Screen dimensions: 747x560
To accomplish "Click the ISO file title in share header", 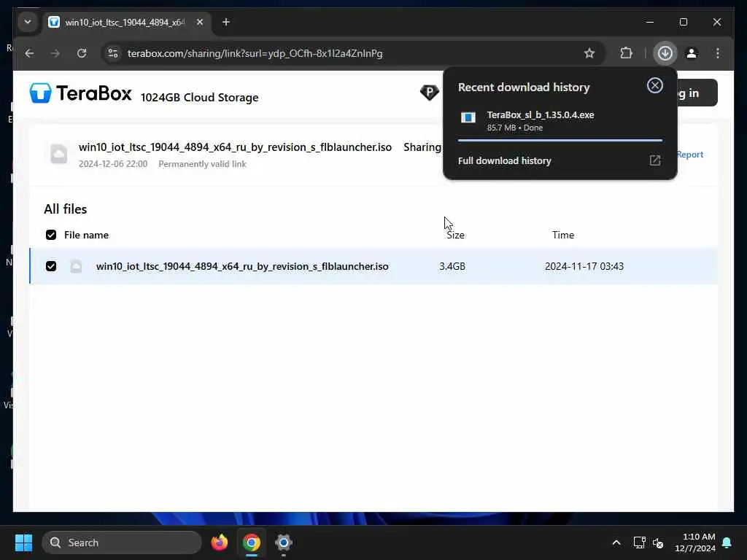I will [235, 147].
